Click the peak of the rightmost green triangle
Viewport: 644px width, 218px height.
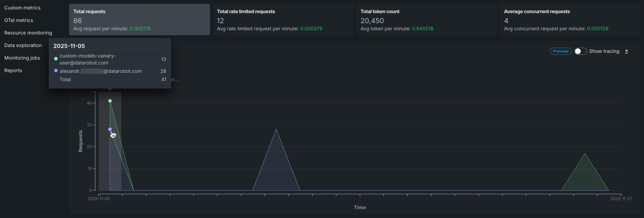[585, 154]
